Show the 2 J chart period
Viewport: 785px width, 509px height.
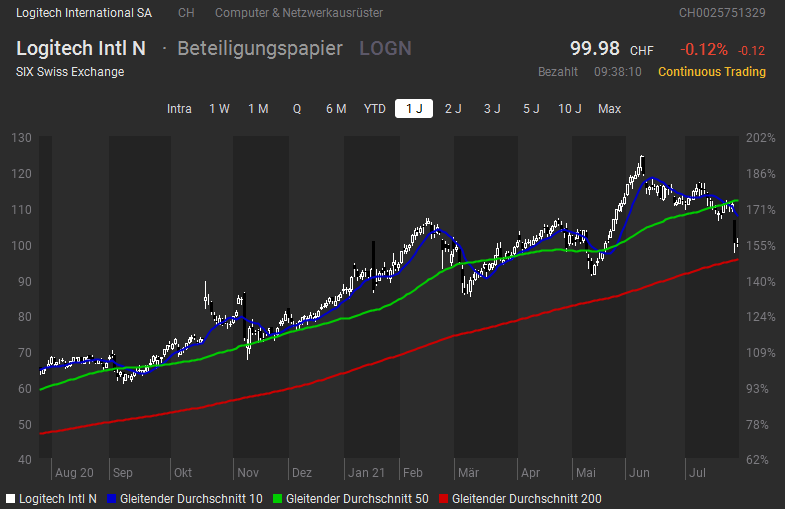[453, 109]
